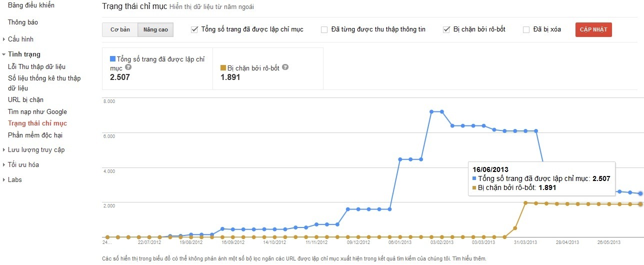The width and height of the screenshot is (644, 265).
Task: Open the URL bị chặn page
Action: (x=25, y=100)
